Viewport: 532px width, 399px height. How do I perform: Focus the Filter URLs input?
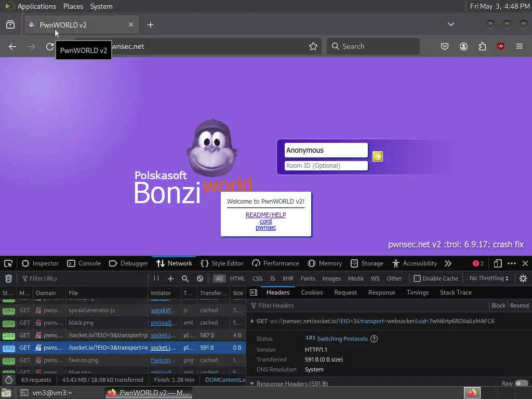(x=85, y=278)
